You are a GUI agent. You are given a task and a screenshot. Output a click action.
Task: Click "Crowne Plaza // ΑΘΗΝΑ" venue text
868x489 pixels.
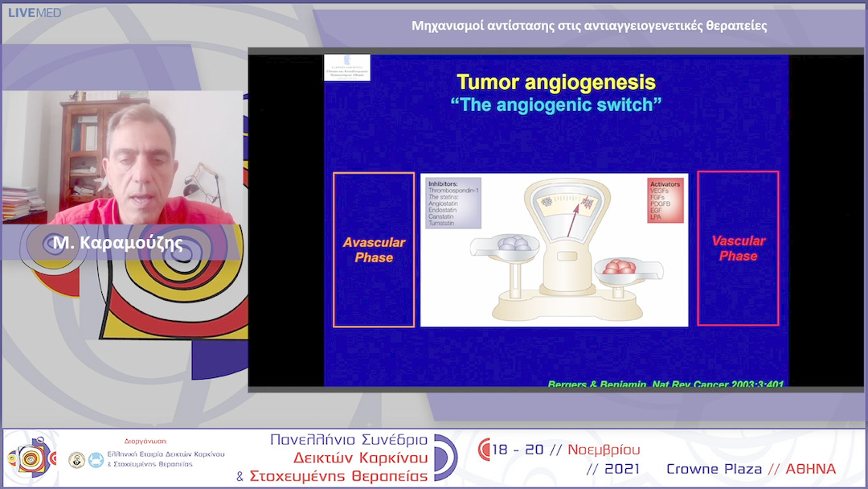point(751,469)
